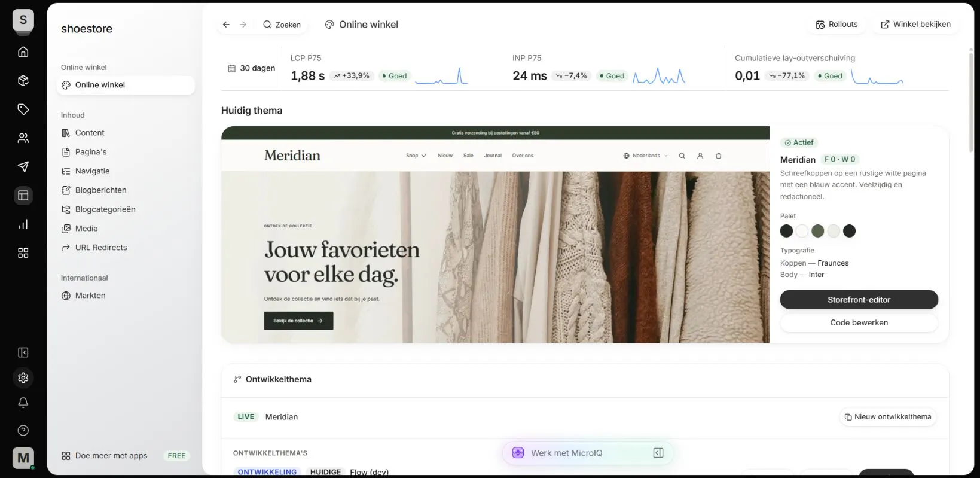Screen dimensions: 980x478
Task: Open the Home icon in left rail
Action: 23,51
